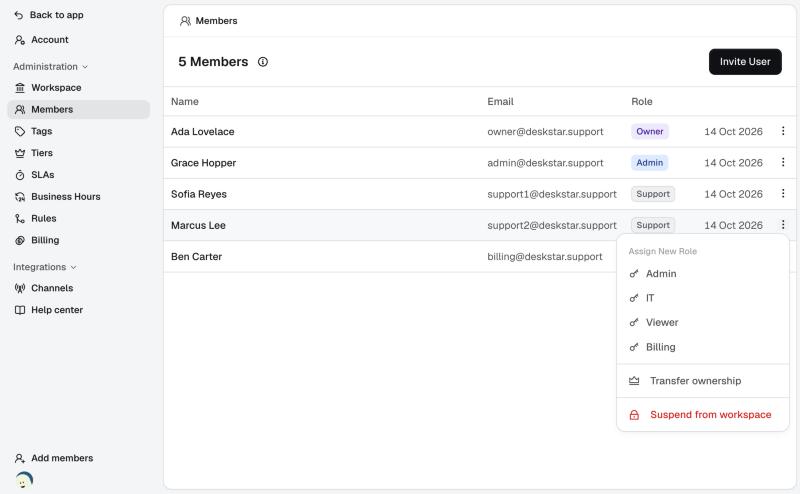The image size is (800, 494).
Task: Open Workspace settings
Action: point(79,88)
